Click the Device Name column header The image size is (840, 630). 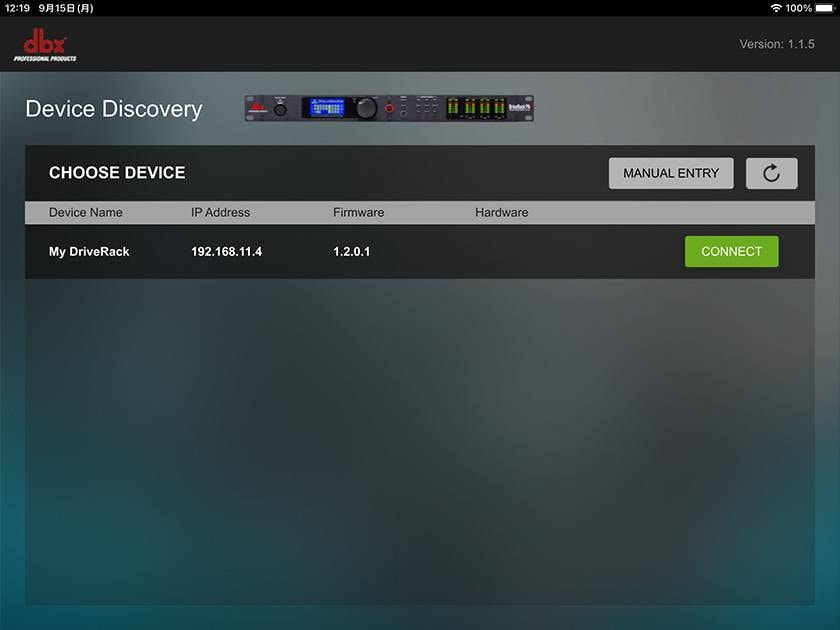[86, 212]
